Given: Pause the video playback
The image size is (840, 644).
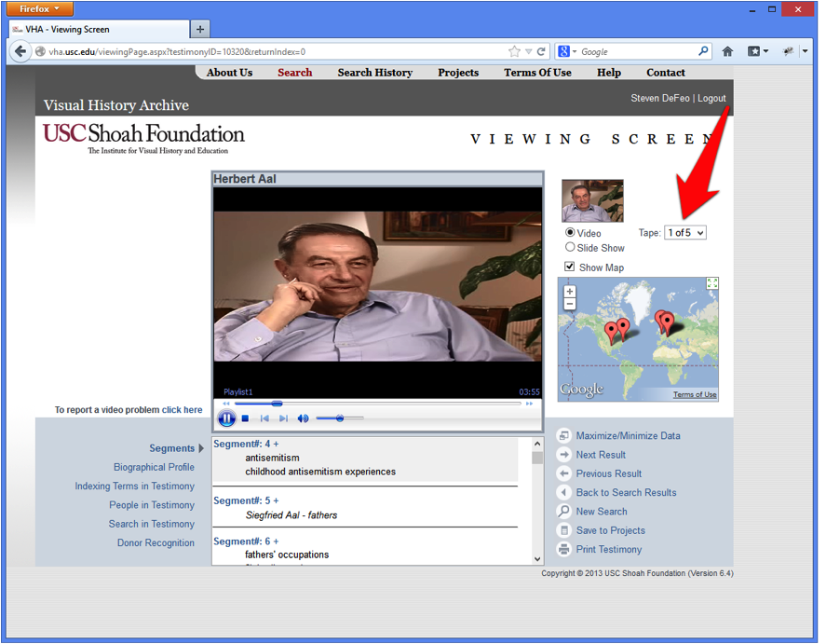Looking at the screenshot, I should [x=226, y=418].
